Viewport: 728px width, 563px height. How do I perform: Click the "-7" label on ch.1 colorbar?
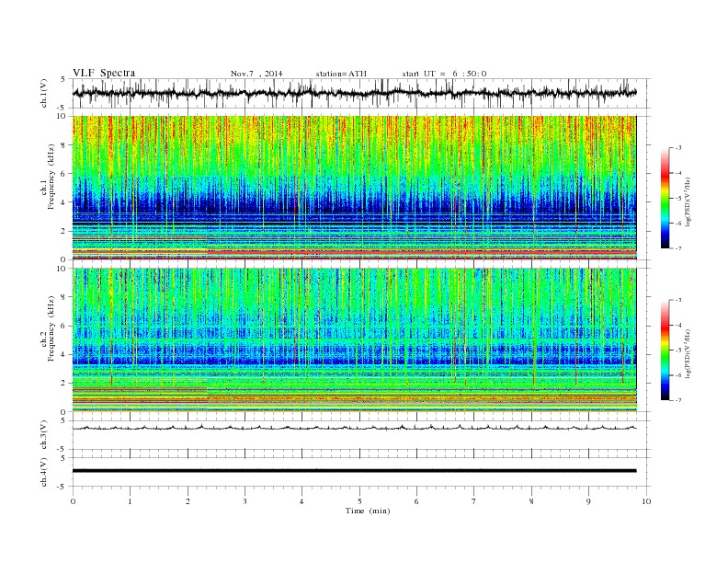[x=678, y=248]
